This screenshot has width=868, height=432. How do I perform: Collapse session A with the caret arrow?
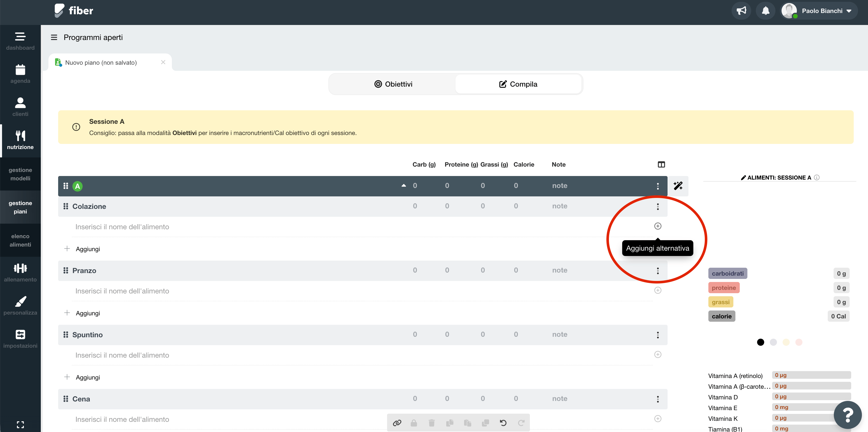[403, 185]
